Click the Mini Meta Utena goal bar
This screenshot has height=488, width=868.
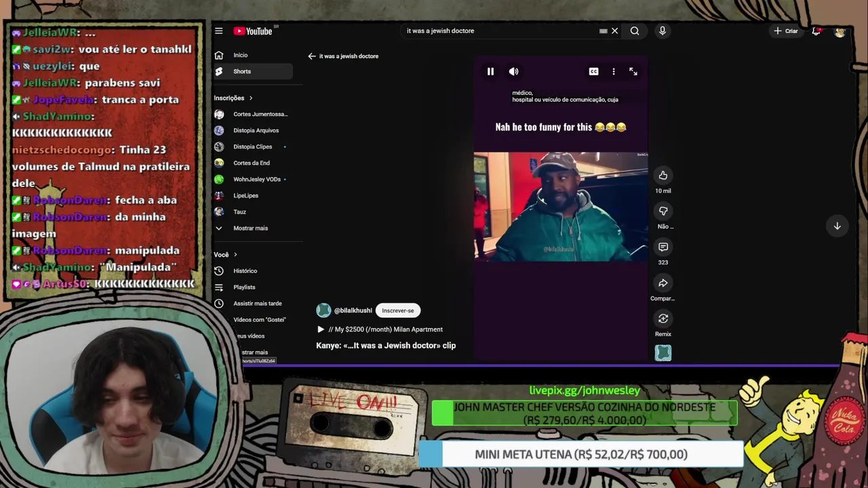coord(581,454)
